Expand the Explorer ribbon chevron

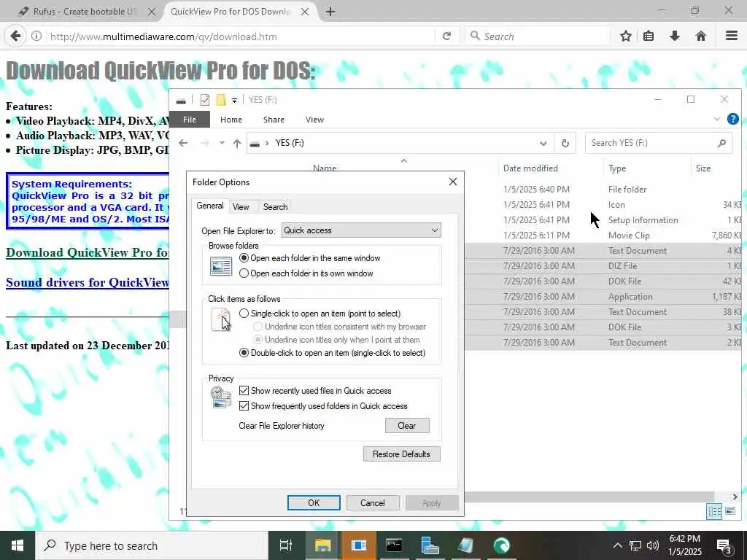717,119
